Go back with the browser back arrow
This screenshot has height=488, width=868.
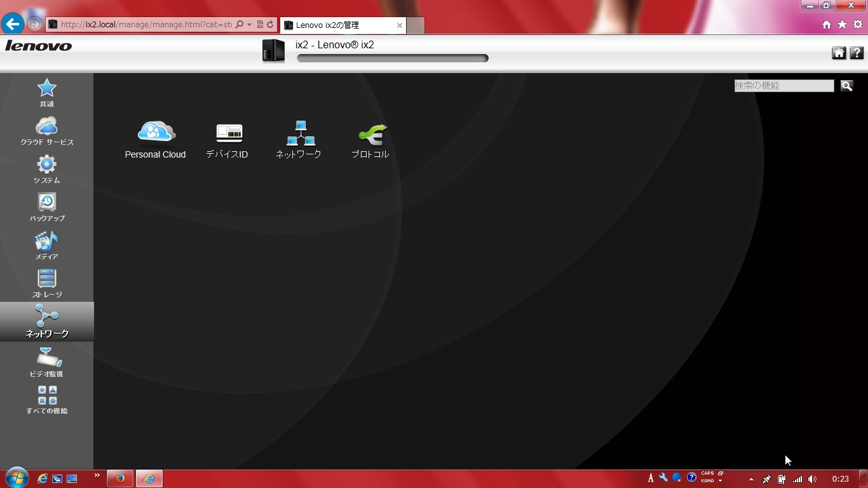12,24
